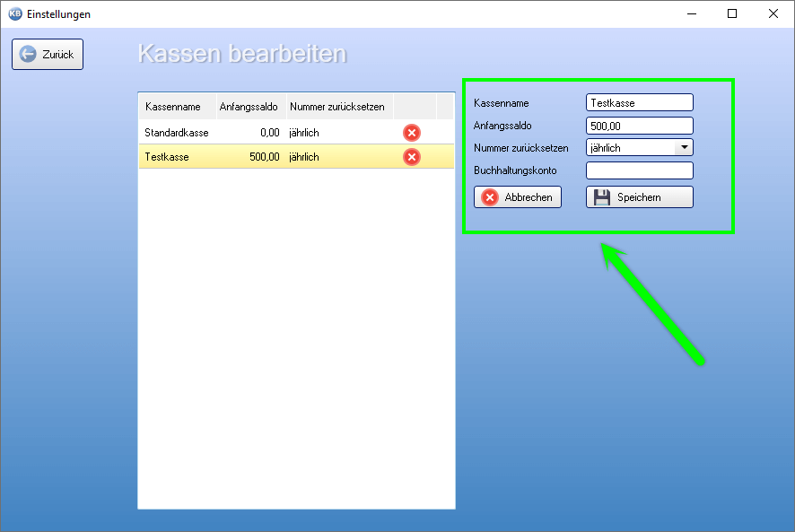
Task: Select the Testkasse name in the list
Action: tap(167, 157)
